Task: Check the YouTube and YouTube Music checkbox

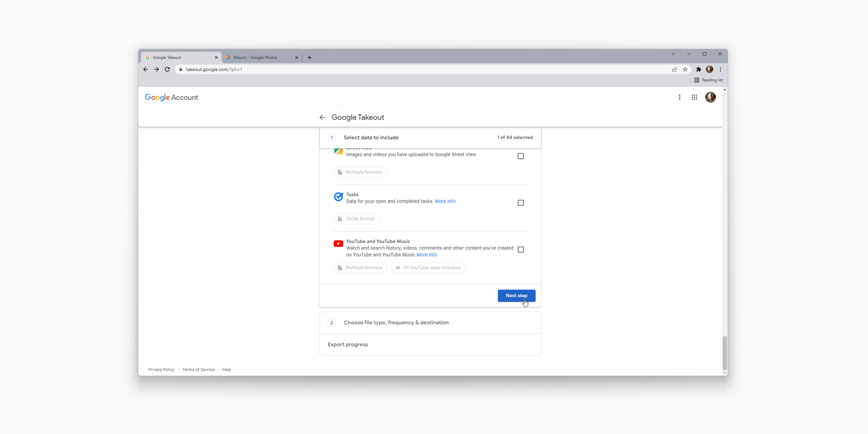Action: (x=521, y=249)
